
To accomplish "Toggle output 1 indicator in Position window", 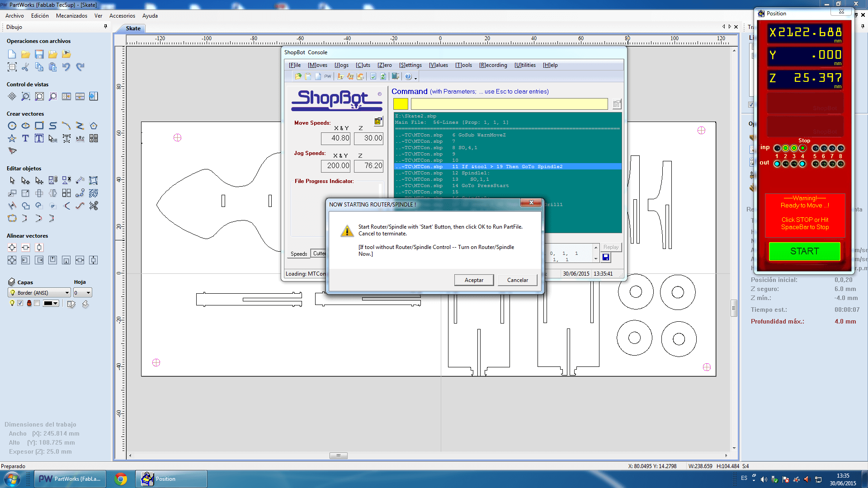I will (777, 164).
